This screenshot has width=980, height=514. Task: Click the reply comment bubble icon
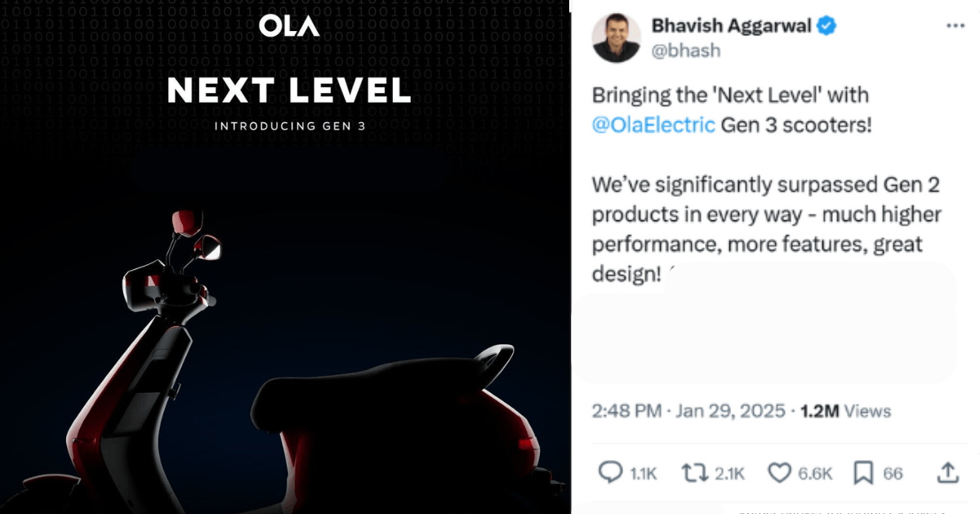pyautogui.click(x=612, y=472)
